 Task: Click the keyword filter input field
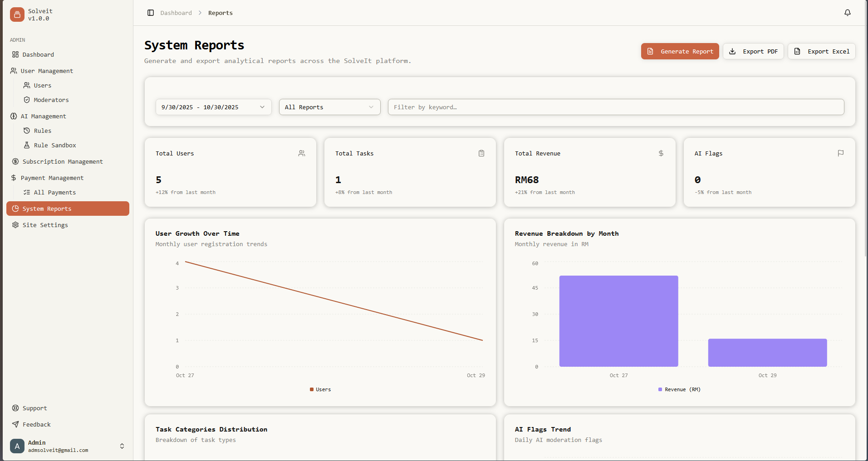[x=615, y=107]
